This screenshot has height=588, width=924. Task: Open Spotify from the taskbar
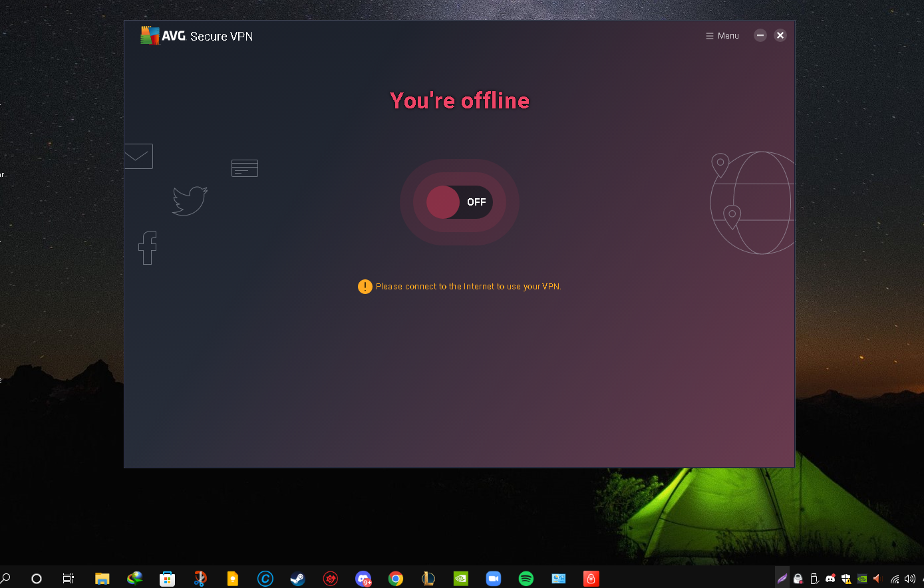click(x=526, y=579)
